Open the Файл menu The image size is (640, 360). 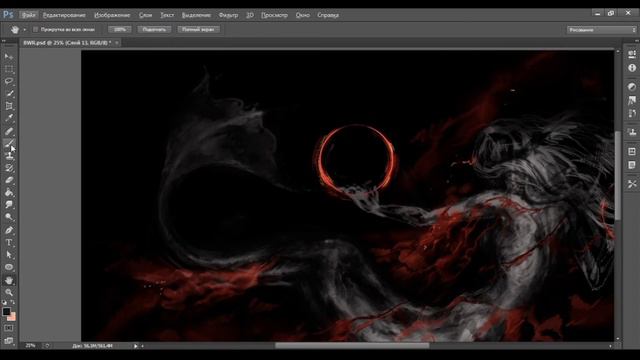(29, 15)
